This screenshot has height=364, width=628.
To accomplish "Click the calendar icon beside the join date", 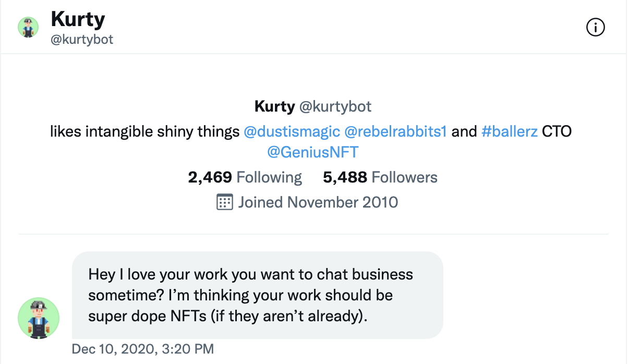I will [x=224, y=202].
